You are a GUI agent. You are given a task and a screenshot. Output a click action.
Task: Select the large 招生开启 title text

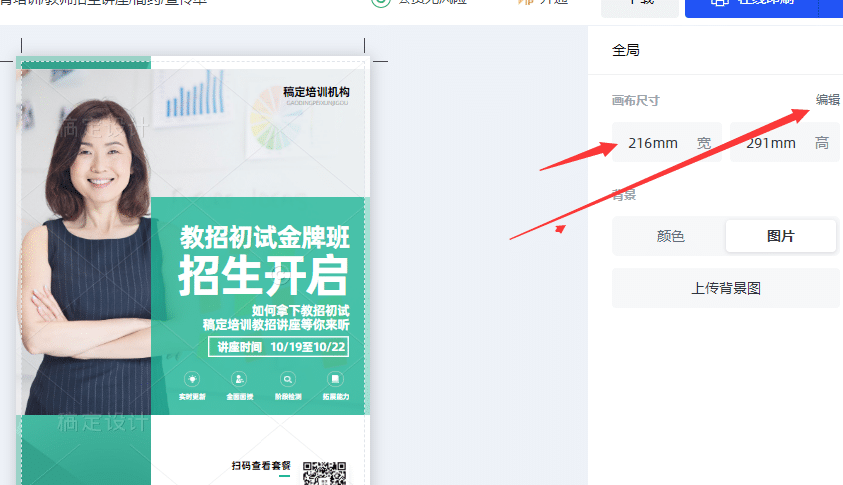[x=263, y=276]
